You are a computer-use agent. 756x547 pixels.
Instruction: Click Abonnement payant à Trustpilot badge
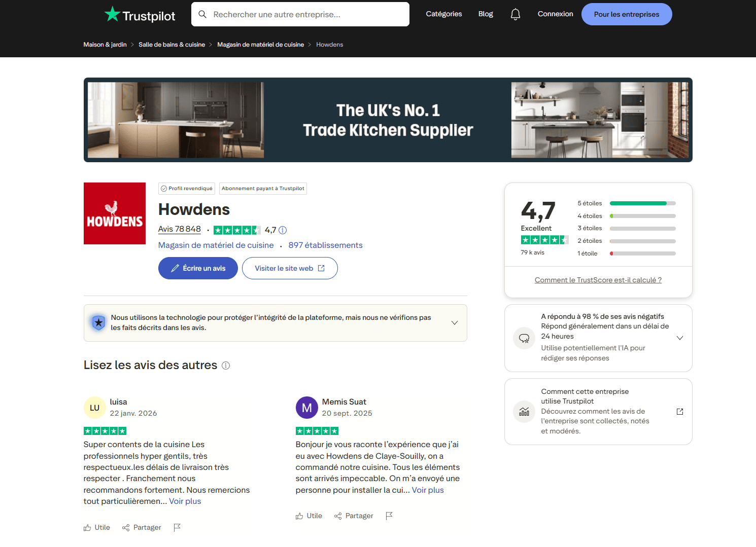263,189
